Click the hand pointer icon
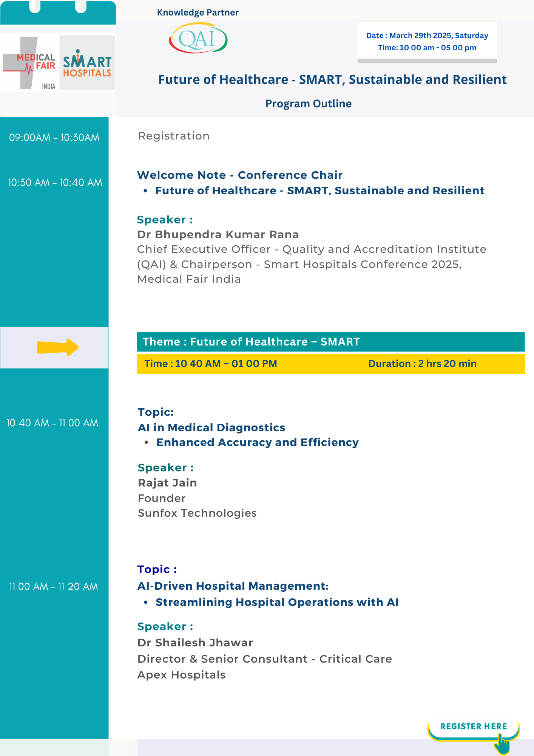 (x=502, y=744)
